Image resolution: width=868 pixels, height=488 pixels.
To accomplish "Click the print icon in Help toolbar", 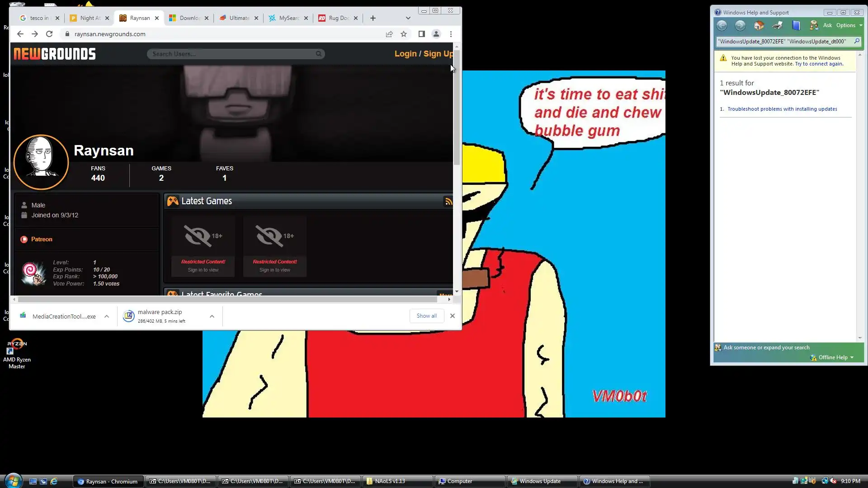I will click(778, 25).
